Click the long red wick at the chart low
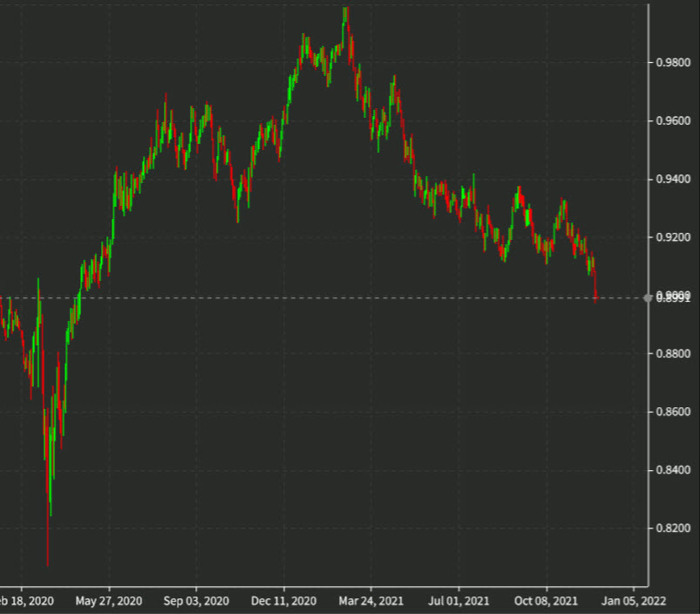700x614 pixels. tap(48, 523)
